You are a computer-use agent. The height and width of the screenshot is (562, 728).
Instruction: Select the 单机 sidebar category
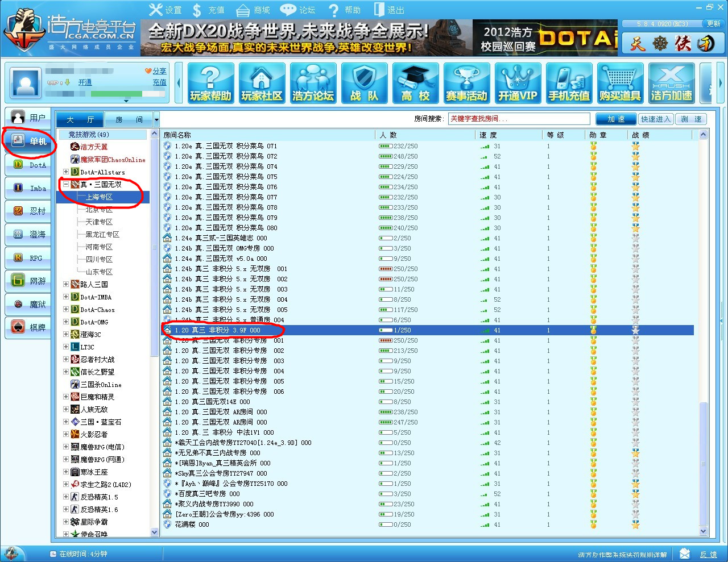[28, 141]
